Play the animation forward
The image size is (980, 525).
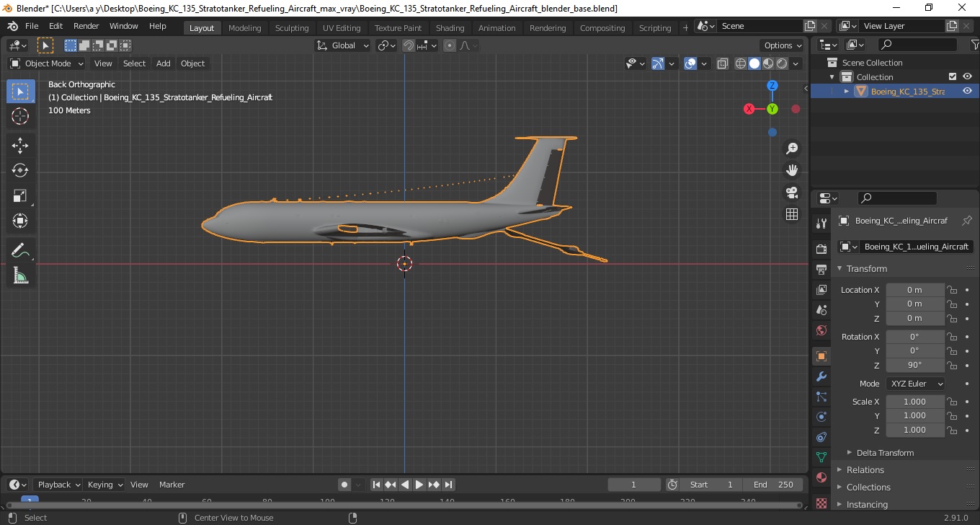[x=419, y=485]
